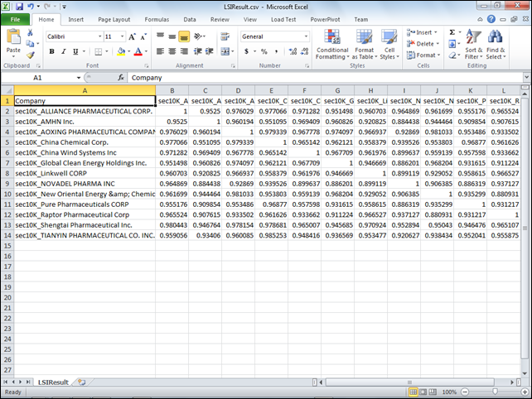Click Format cells button

(423, 55)
